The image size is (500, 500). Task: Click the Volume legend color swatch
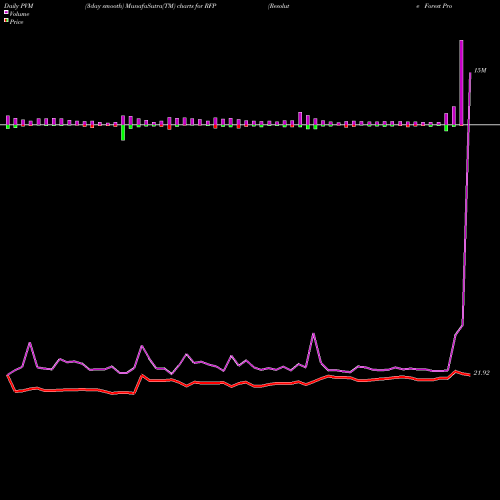[x=6, y=12]
